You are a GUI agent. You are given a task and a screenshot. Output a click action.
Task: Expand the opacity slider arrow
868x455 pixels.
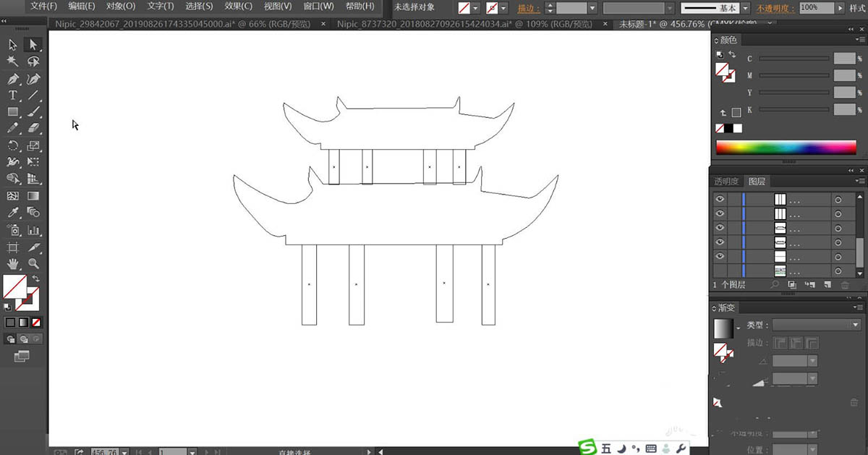(839, 8)
